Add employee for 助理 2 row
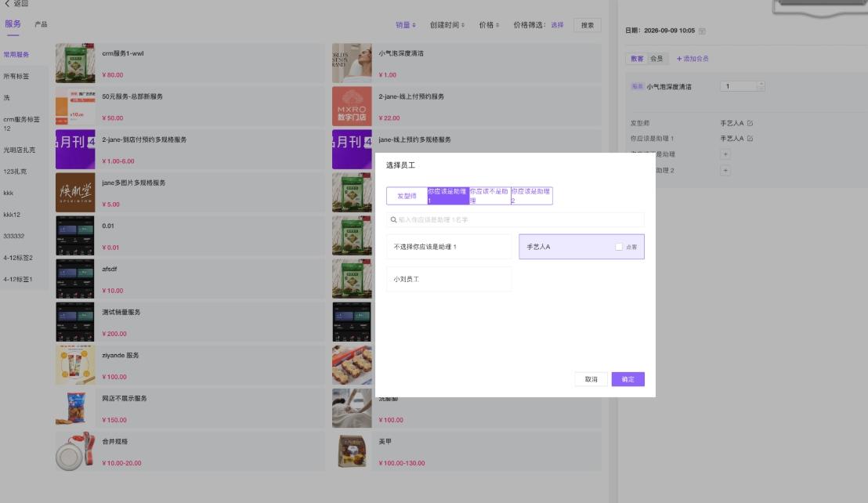The width and height of the screenshot is (868, 503). pyautogui.click(x=725, y=171)
